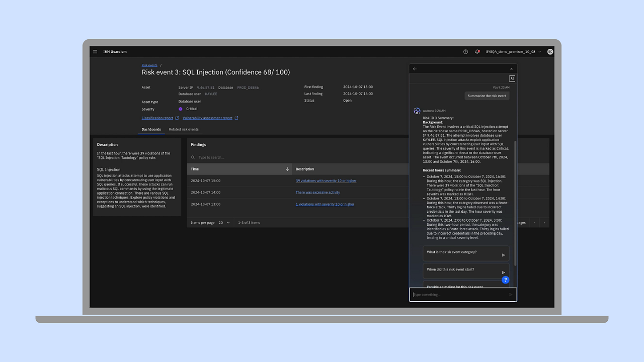The width and height of the screenshot is (644, 362).
Task: Expand the SYSQA_demo_premium_10_08 account dropdown
Action: 514,52
